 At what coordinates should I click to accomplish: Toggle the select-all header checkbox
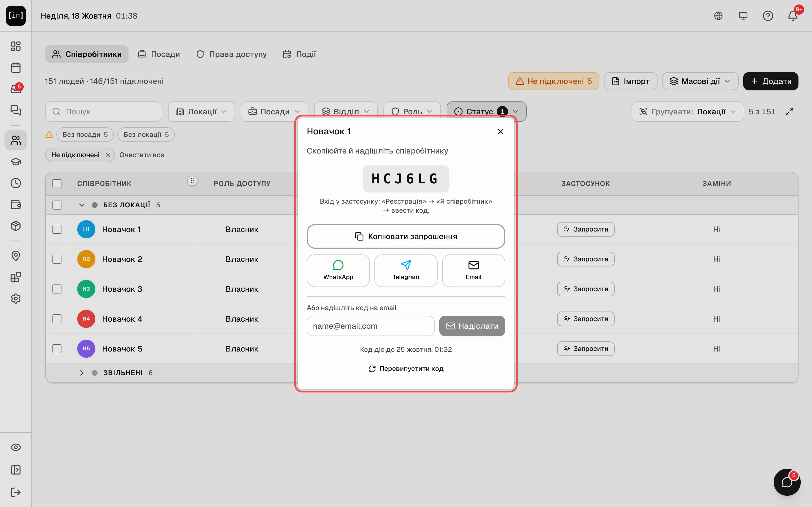pyautogui.click(x=57, y=184)
